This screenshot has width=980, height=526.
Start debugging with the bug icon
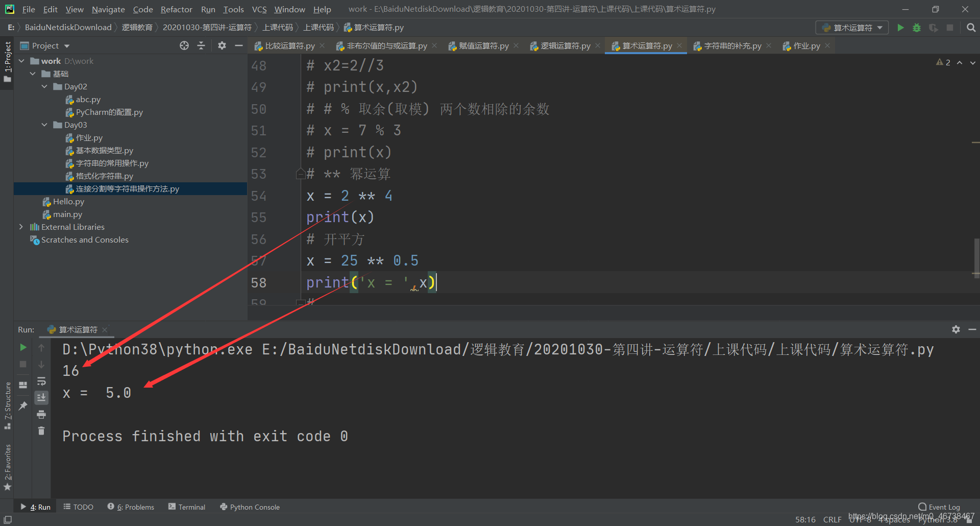917,28
